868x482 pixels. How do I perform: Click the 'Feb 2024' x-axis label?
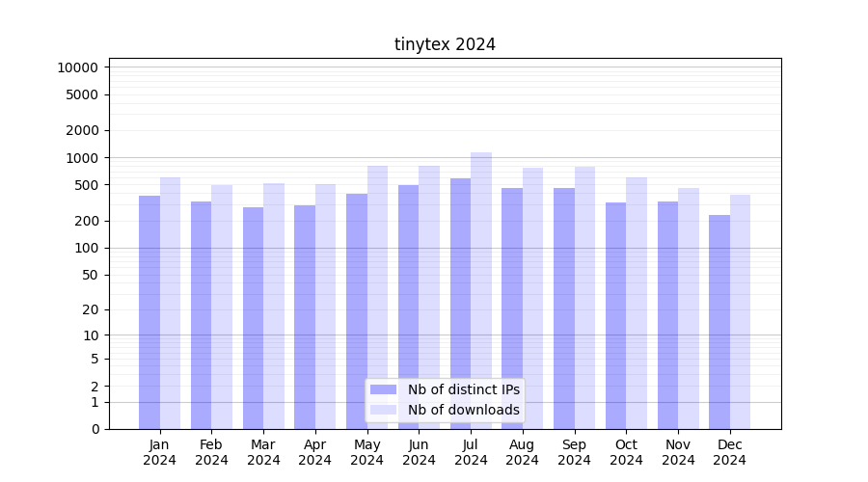point(211,452)
